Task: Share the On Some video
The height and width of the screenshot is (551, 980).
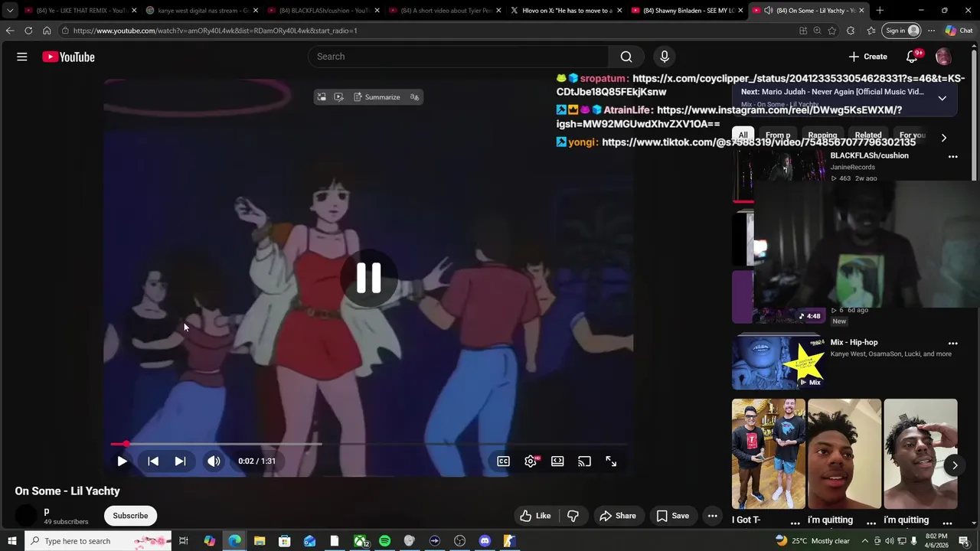Action: (x=618, y=516)
